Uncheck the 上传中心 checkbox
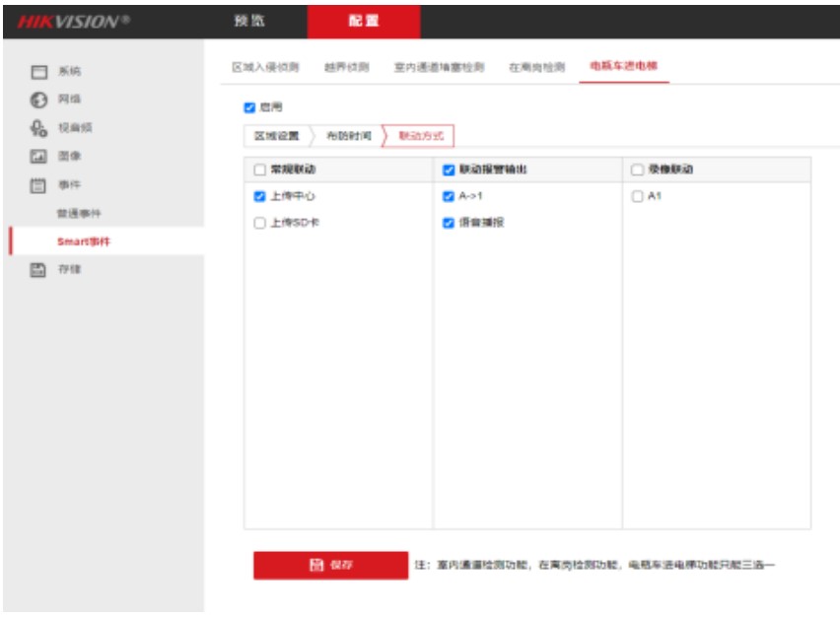The width and height of the screenshot is (840, 618). [260, 196]
